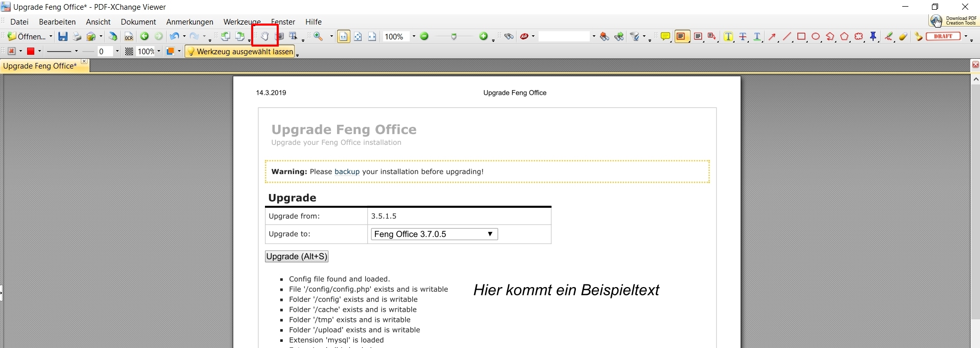980x348 pixels.
Task: Select the Snapshot camera tool
Action: (279, 36)
